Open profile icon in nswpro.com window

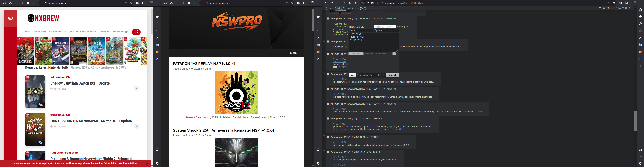pyautogui.click(x=298, y=3)
